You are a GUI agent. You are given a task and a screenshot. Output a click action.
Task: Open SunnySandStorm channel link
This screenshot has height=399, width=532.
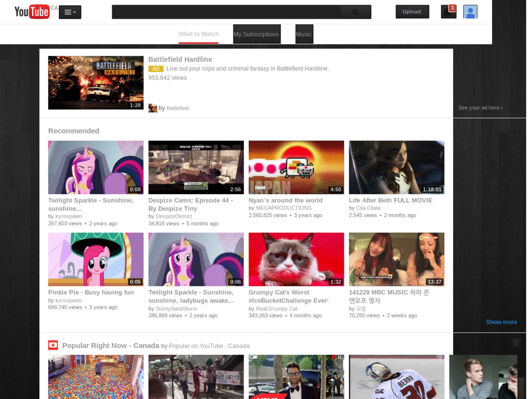pyautogui.click(x=176, y=309)
